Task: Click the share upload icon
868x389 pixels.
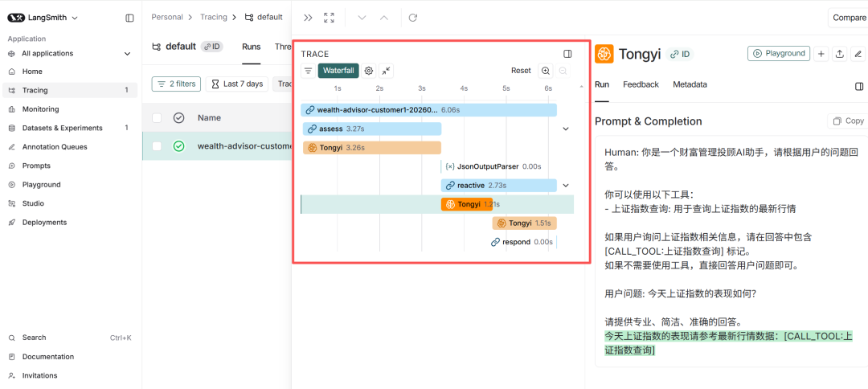Action: pos(840,54)
